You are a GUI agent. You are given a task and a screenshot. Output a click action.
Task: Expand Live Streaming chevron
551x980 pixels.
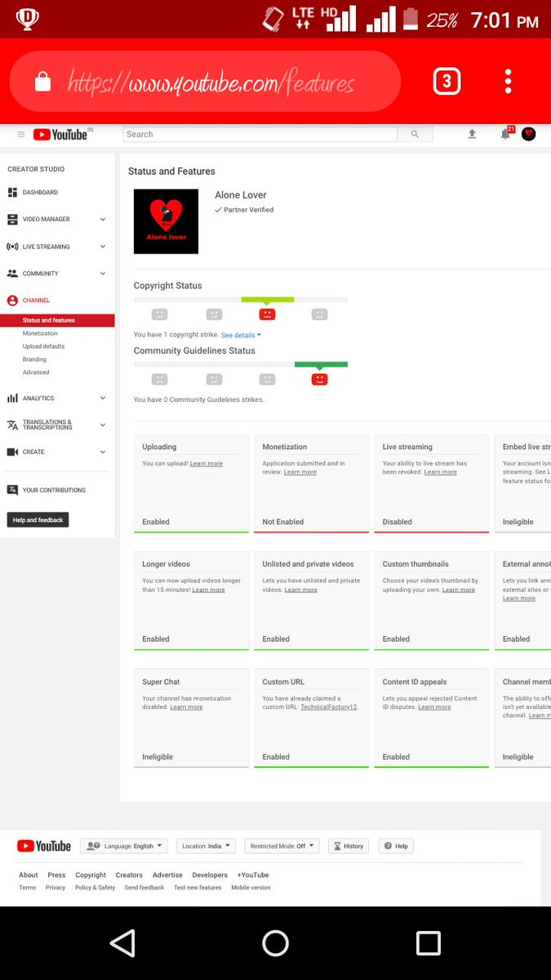[103, 247]
